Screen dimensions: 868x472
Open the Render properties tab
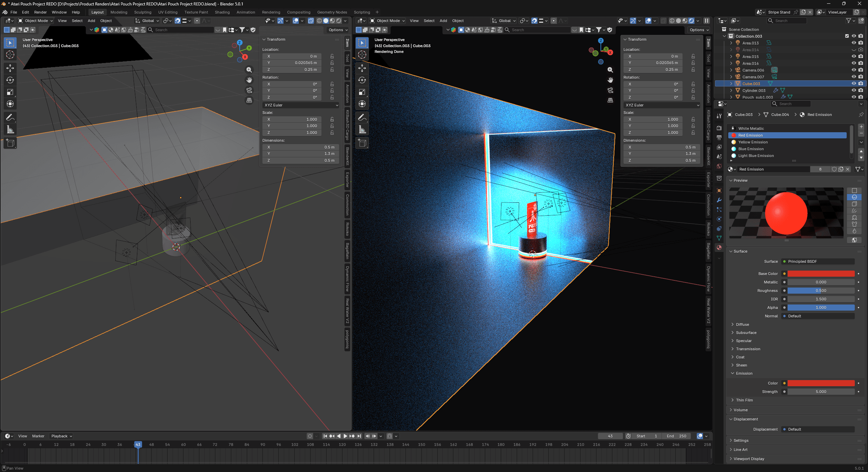[719, 128]
